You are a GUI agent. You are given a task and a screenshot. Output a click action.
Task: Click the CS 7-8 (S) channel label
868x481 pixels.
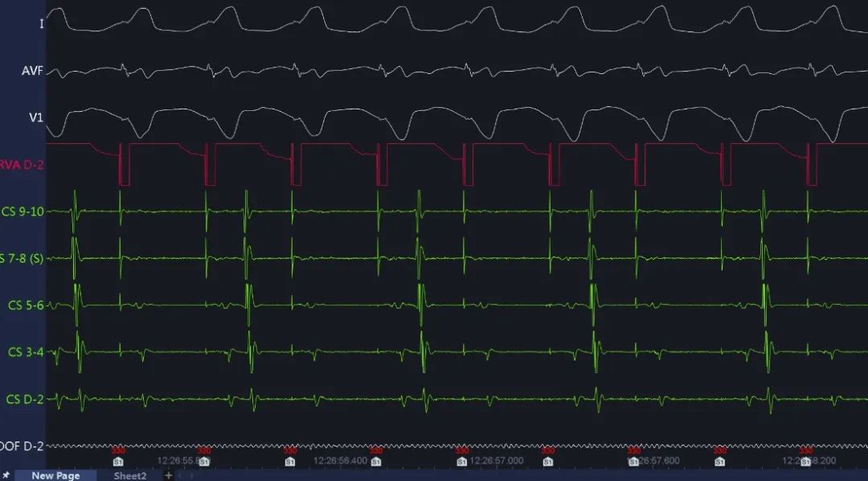[23, 258]
